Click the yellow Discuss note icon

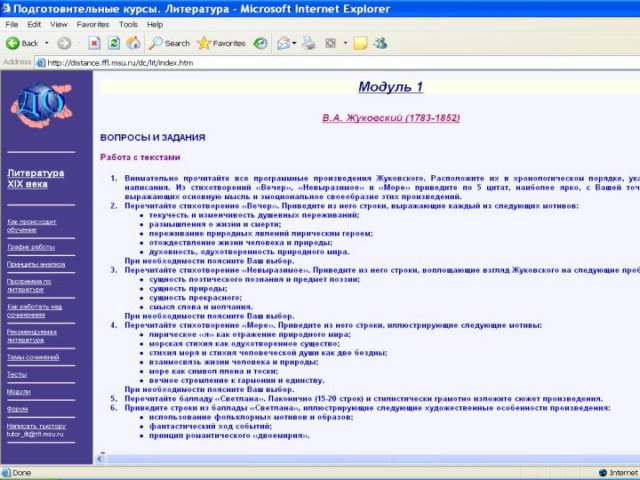point(360,43)
